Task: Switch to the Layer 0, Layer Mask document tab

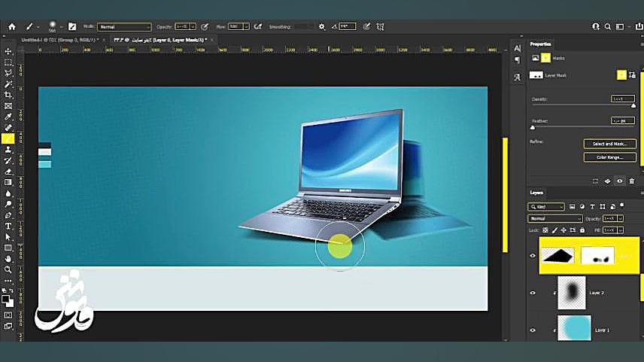Action: coord(160,41)
